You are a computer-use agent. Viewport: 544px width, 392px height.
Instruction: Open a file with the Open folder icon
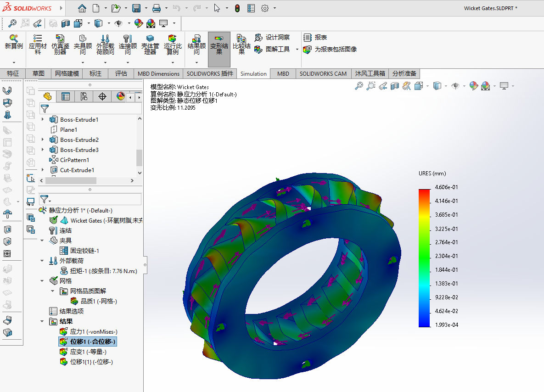pyautogui.click(x=116, y=8)
